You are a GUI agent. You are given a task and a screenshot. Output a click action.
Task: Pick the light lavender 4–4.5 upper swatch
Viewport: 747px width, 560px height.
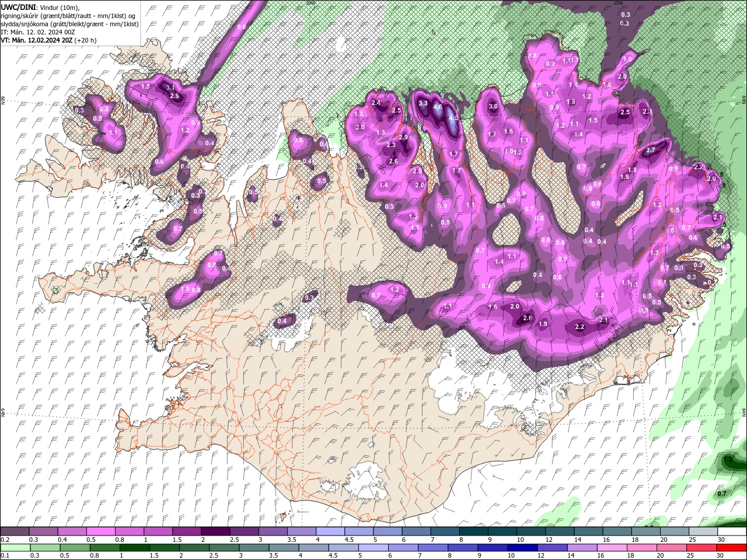point(330,531)
